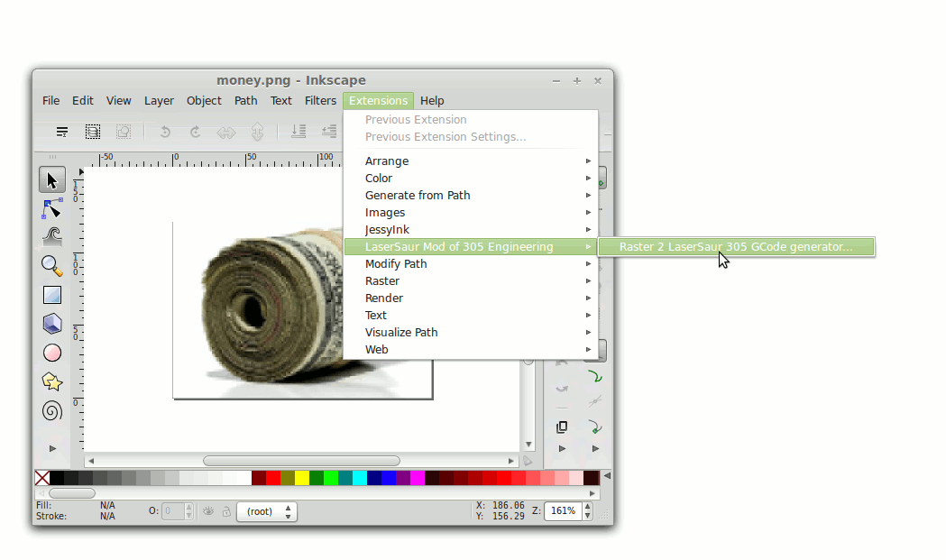Image resolution: width=946 pixels, height=560 pixels.
Task: Open the Arrange submenu
Action: click(x=471, y=161)
